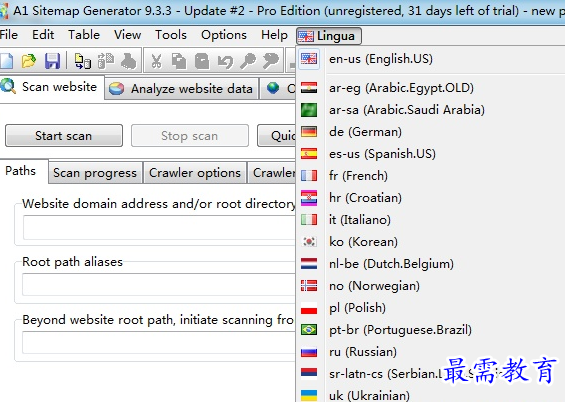Open the Options menu

point(224,35)
